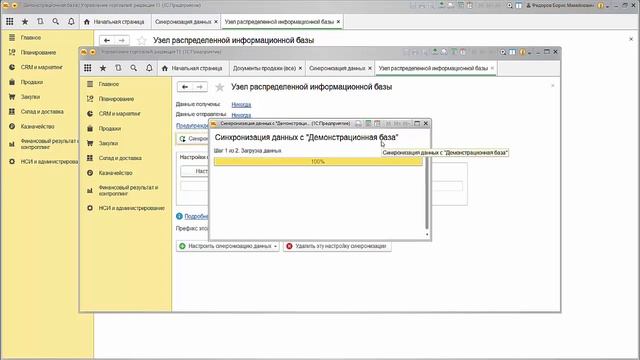This screenshot has width=640, height=360.
Task: Open CRM и маркетинг in outer sidebar
Action: tap(41, 67)
